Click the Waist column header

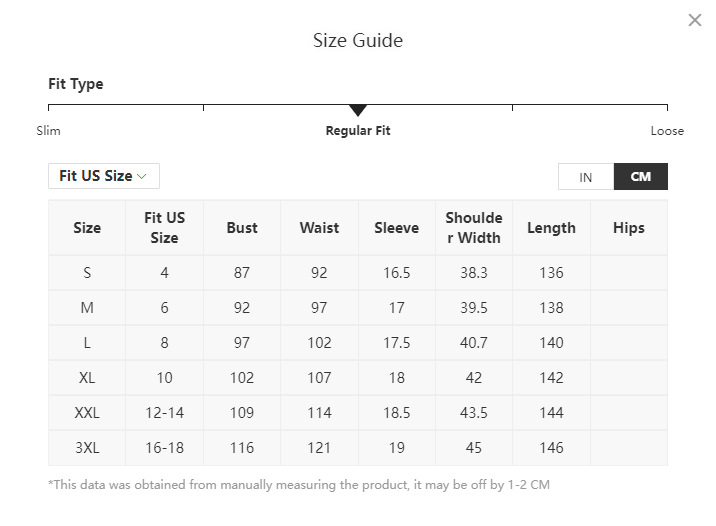[x=319, y=228]
